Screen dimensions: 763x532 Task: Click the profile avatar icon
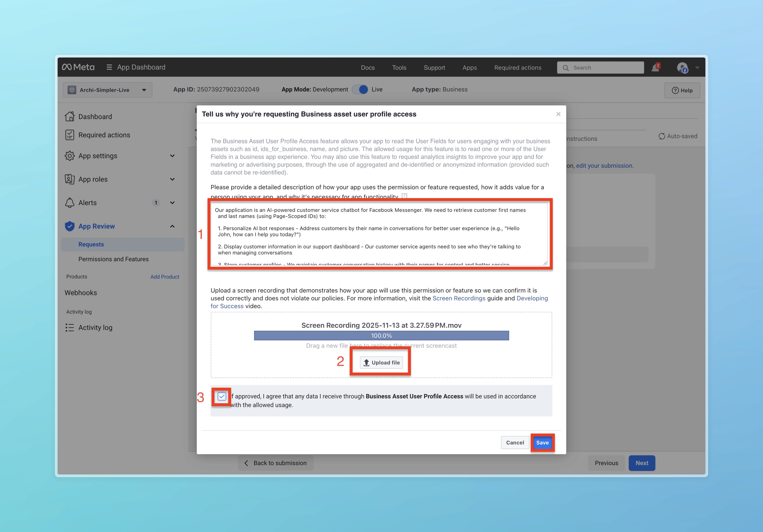point(682,68)
